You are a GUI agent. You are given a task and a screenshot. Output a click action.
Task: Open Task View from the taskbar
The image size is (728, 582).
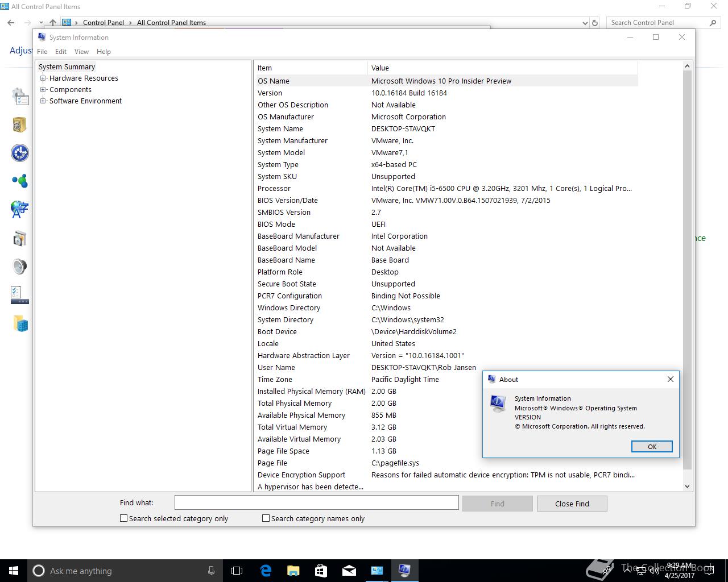point(237,571)
